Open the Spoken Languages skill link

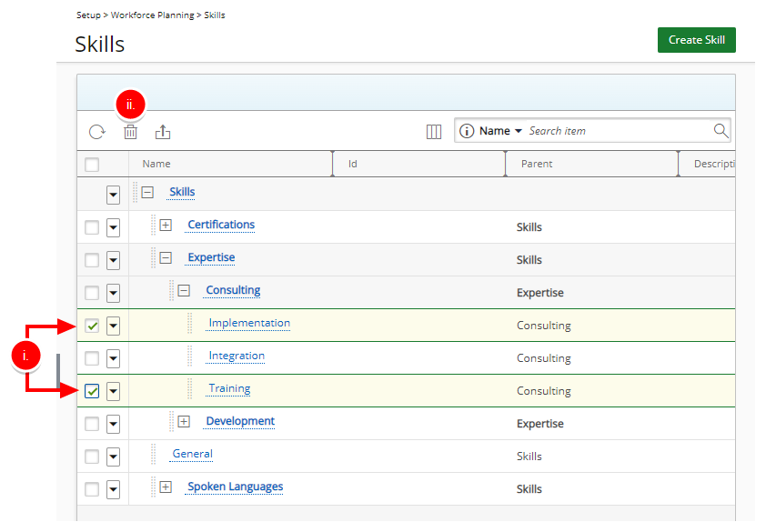coord(235,487)
